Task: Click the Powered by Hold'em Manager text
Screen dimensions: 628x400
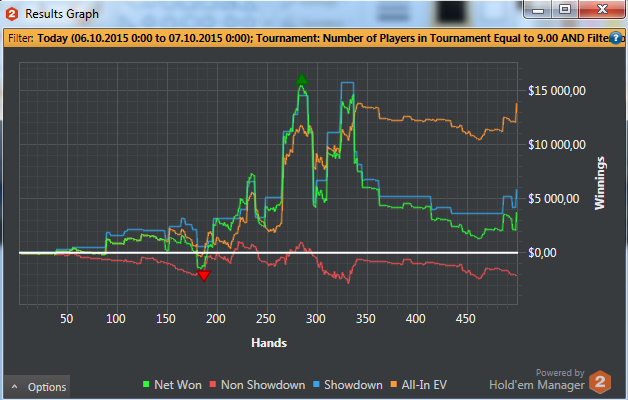Action: (x=537, y=380)
